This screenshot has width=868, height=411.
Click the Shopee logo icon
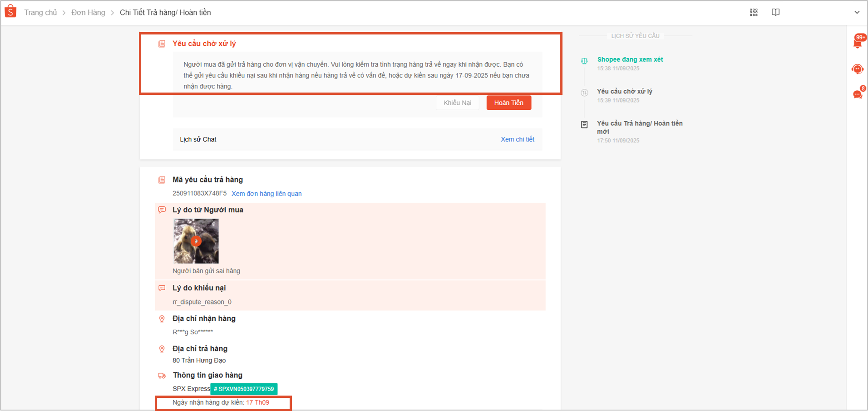(10, 12)
